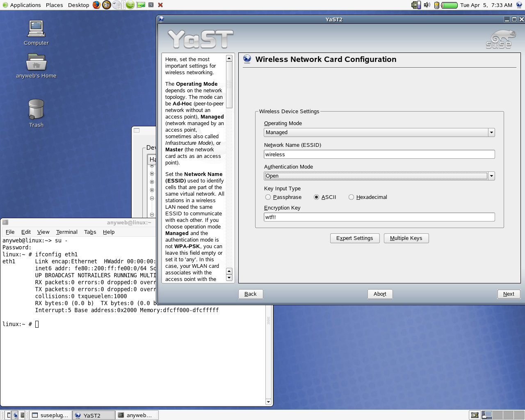The width and height of the screenshot is (525, 420).
Task: Expand the first tree node in the background window
Action: click(x=152, y=166)
